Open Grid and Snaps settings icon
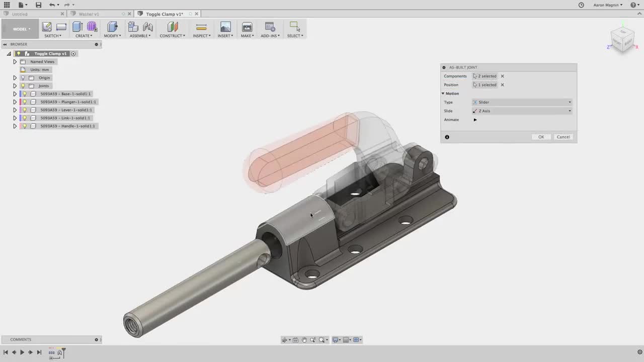Screen dimensions: 644x362 [x=346, y=340]
